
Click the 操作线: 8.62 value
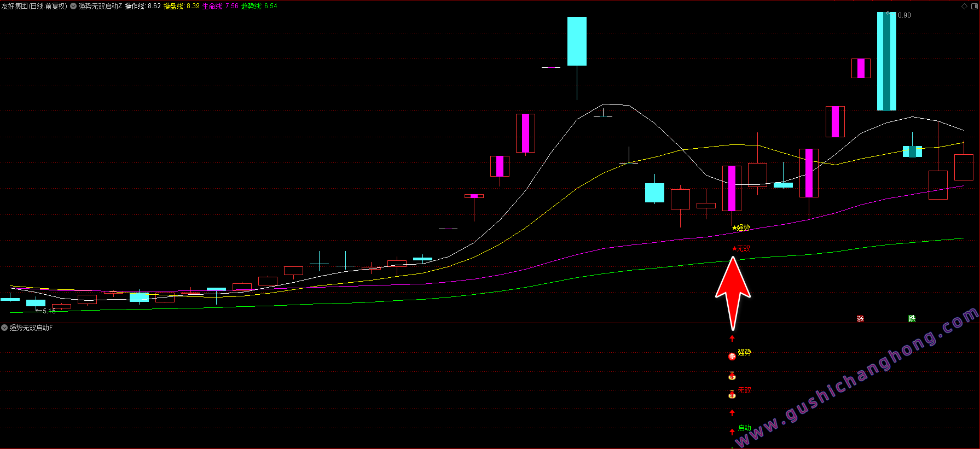tap(143, 7)
